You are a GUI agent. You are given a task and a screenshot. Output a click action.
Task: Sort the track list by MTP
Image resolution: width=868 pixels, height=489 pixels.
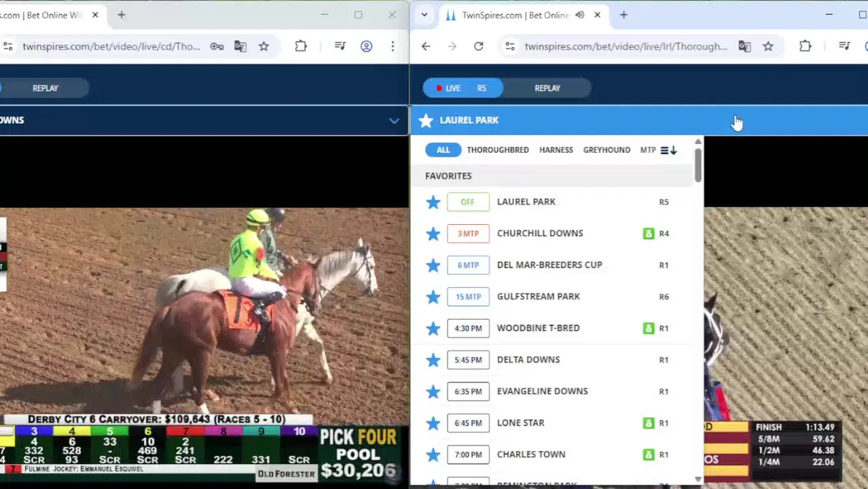tap(648, 150)
